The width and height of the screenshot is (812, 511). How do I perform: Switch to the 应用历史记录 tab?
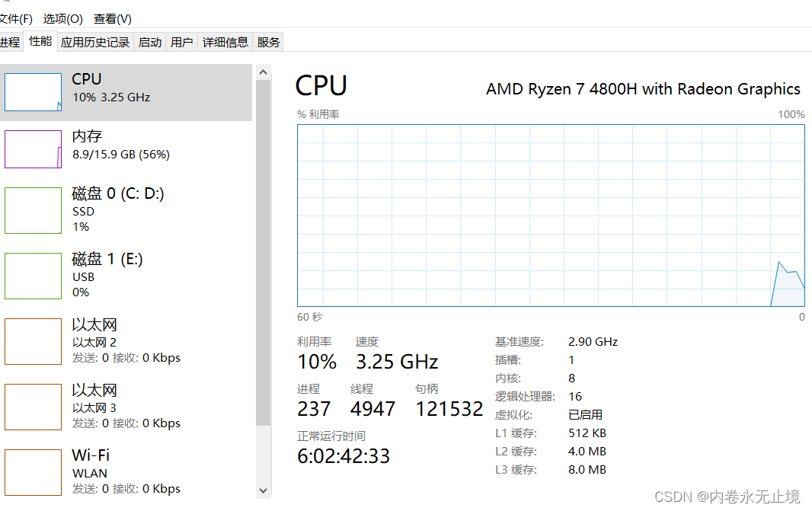point(95,42)
